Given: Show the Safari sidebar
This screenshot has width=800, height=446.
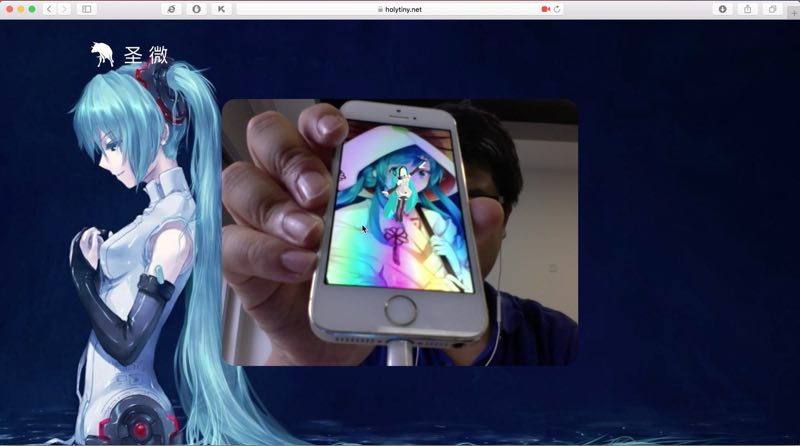Looking at the screenshot, I should [x=87, y=9].
